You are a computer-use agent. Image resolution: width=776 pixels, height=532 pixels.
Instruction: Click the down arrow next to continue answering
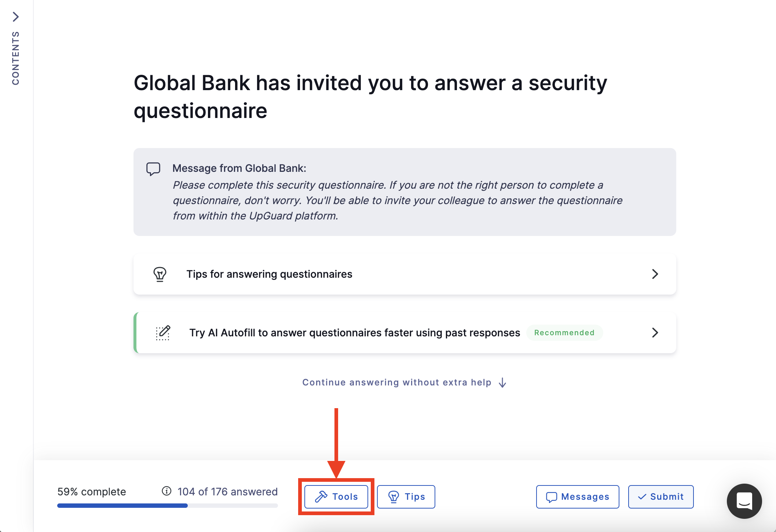point(503,383)
